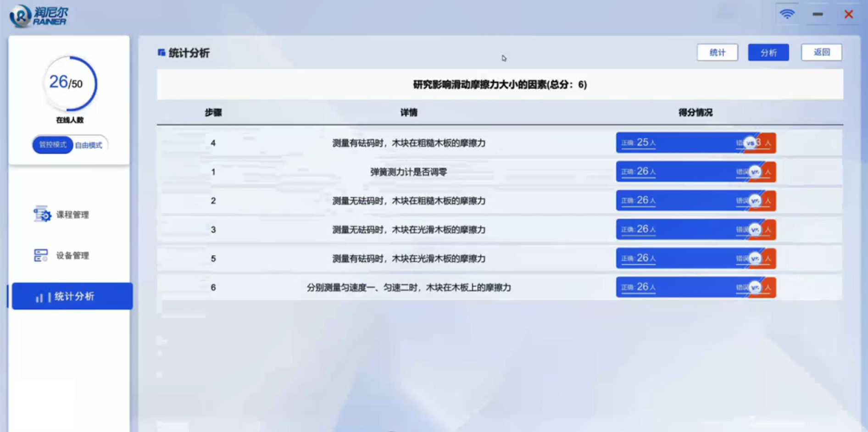Image resolution: width=868 pixels, height=432 pixels.
Task: Click the VS badge in step 3 row
Action: pyautogui.click(x=755, y=230)
